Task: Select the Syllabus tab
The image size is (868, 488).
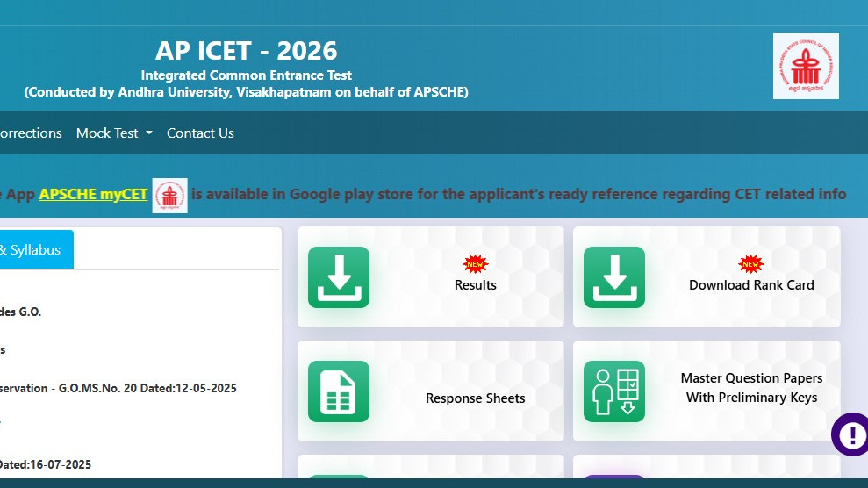Action: (35, 249)
